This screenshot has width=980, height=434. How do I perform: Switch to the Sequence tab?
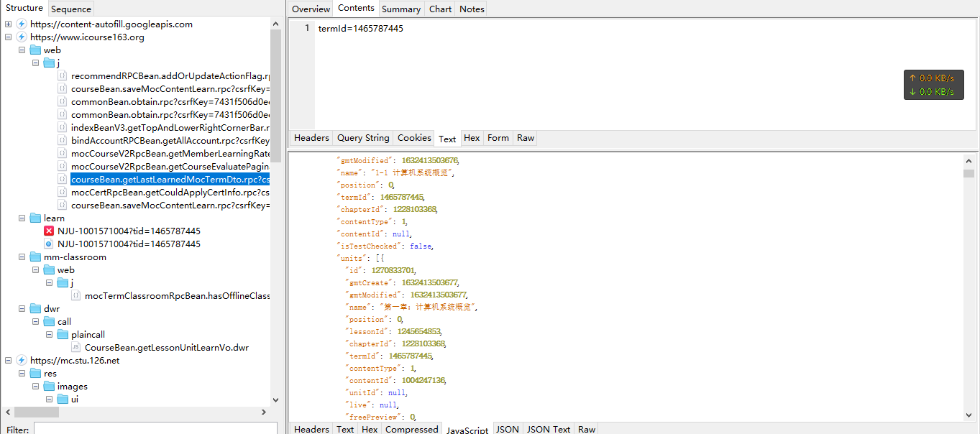coord(71,9)
